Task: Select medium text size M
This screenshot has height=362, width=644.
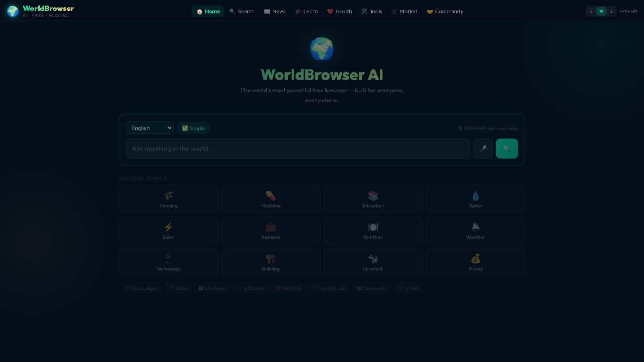Action: click(602, 11)
